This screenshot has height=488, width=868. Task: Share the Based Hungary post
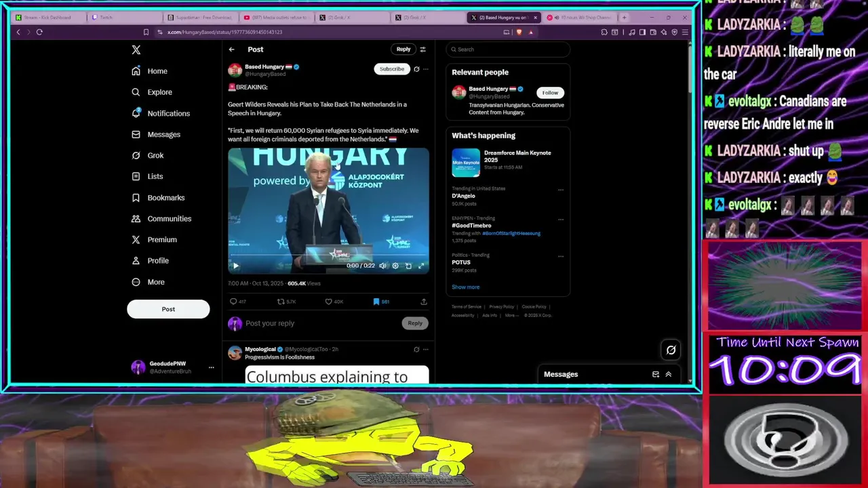point(424,302)
